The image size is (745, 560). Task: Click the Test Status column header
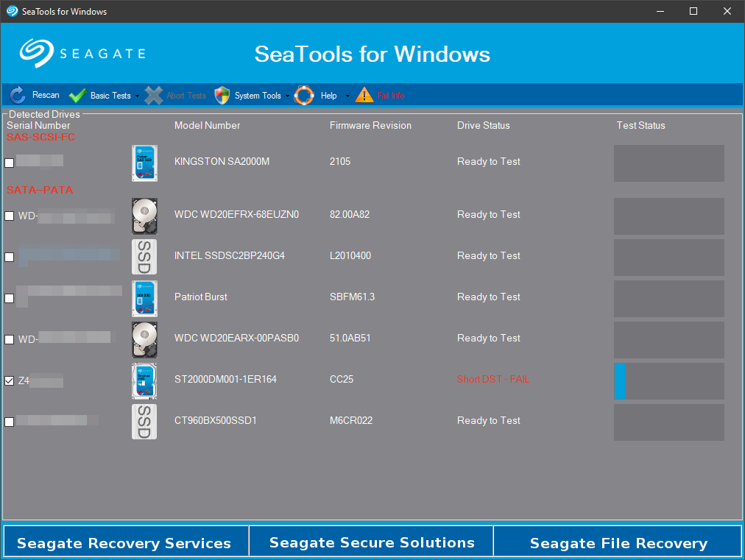[640, 125]
